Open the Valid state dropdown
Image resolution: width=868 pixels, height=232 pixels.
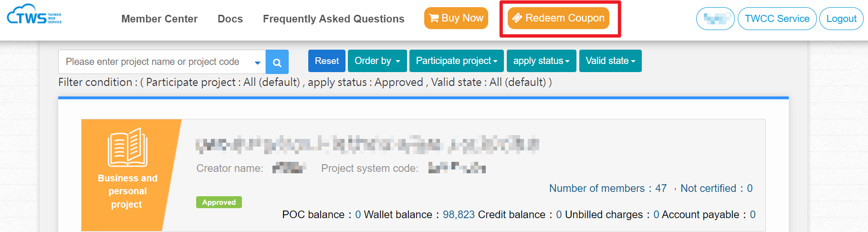610,61
